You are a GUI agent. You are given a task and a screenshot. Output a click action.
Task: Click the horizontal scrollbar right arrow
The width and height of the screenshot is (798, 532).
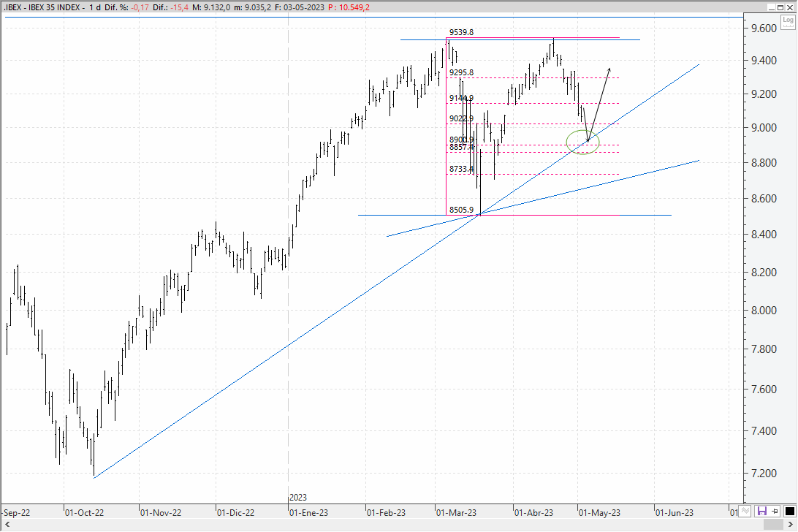coord(791,525)
